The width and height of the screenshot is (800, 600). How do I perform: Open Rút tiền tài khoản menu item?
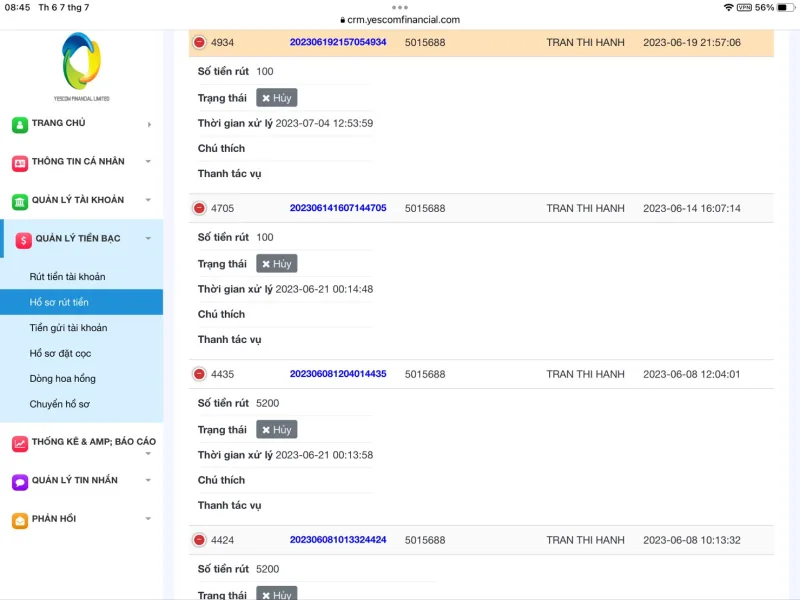67,277
